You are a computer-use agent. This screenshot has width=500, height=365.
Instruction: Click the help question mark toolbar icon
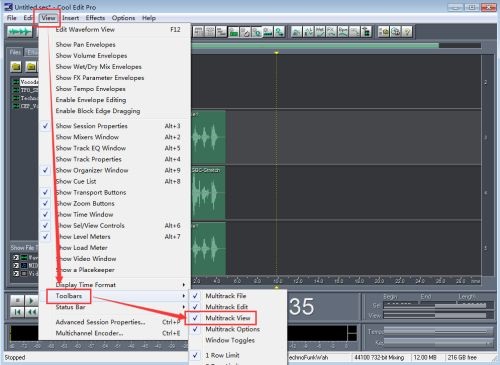[407, 32]
